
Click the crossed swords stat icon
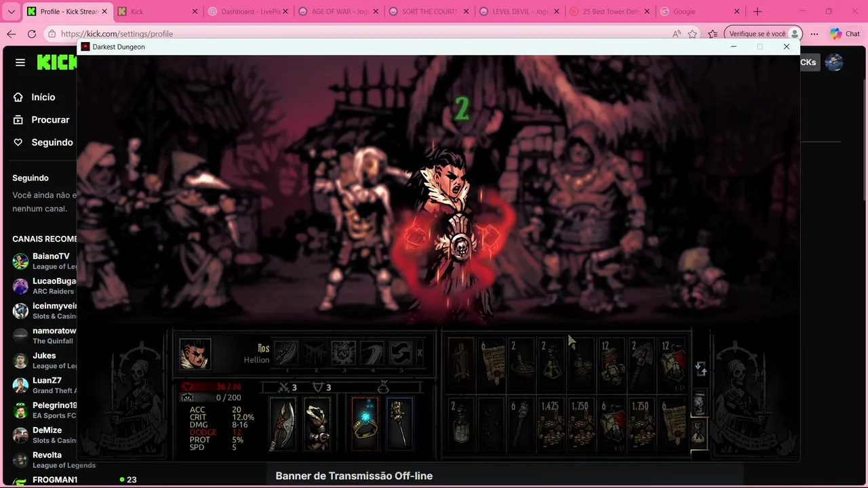tap(285, 387)
